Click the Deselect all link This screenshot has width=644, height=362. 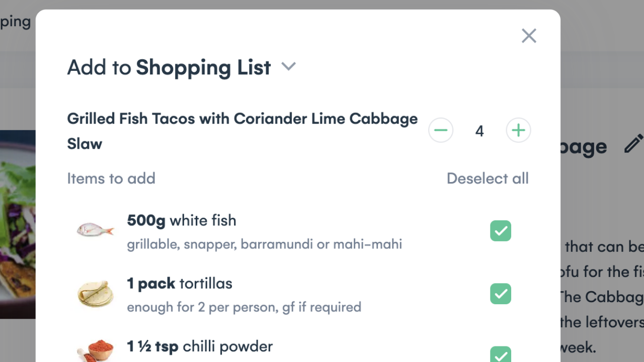[487, 178]
